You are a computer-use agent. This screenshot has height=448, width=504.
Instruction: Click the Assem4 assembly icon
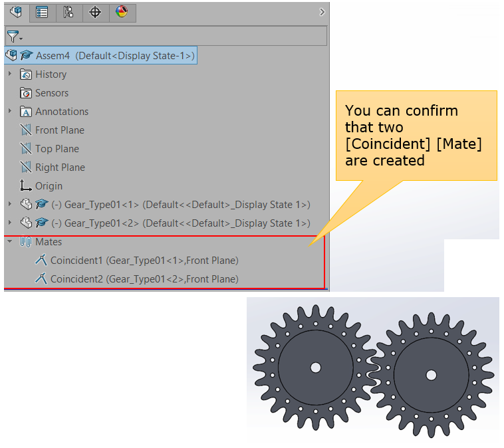click(x=11, y=55)
